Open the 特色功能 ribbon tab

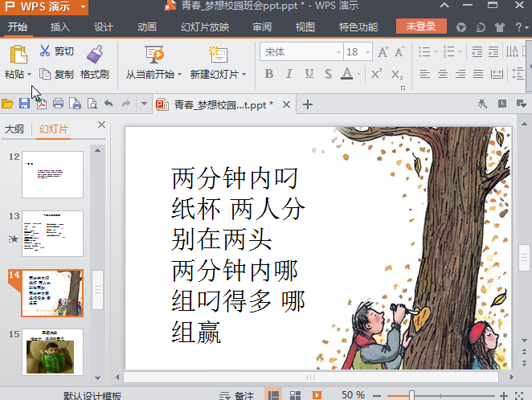358,27
